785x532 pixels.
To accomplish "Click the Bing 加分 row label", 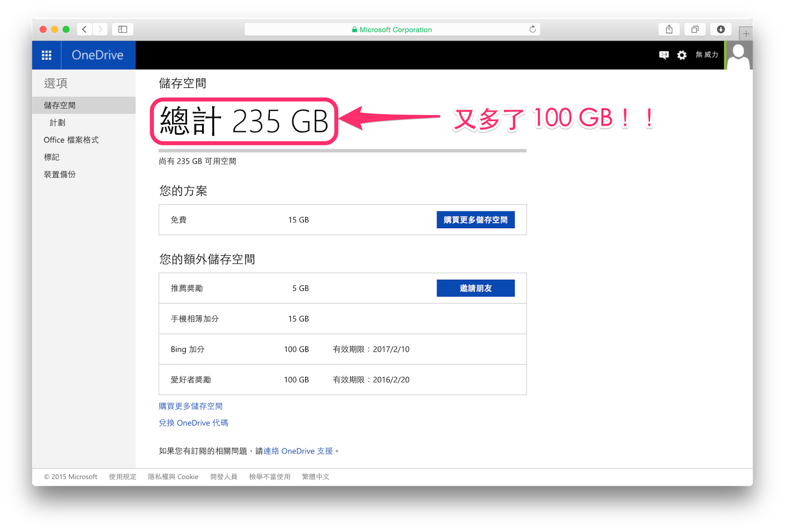I will point(187,349).
